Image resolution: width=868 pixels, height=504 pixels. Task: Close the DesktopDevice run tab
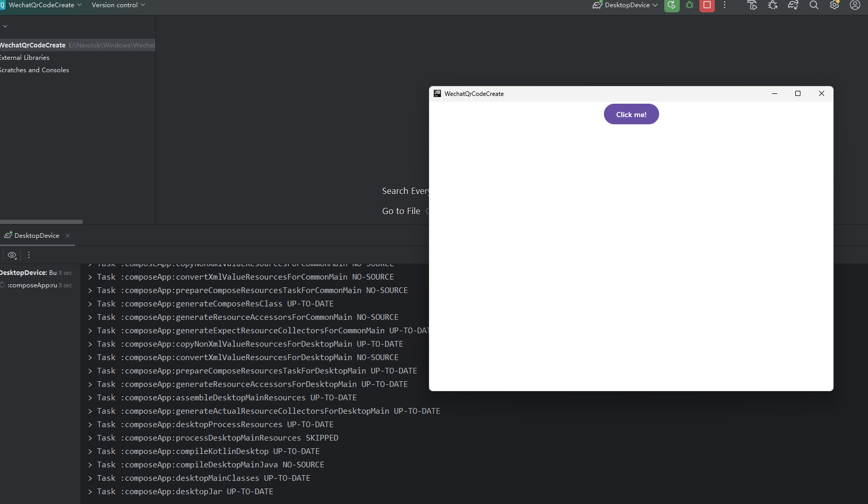[x=68, y=236]
